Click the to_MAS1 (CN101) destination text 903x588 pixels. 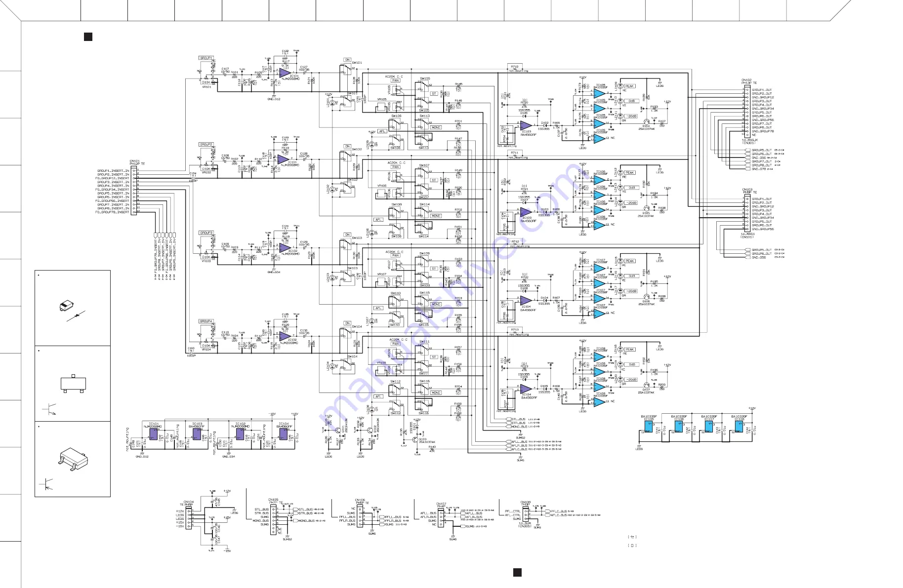(747, 235)
